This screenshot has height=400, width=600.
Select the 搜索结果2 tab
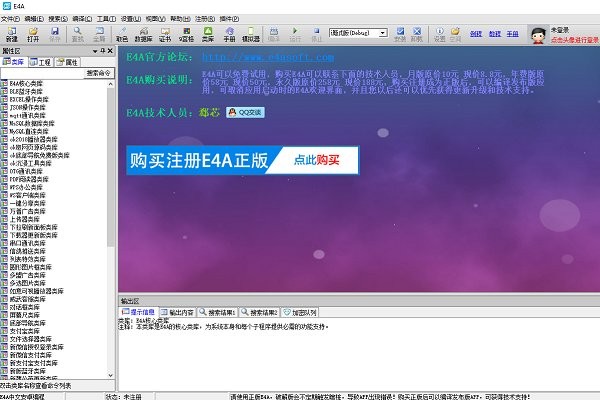pos(259,312)
